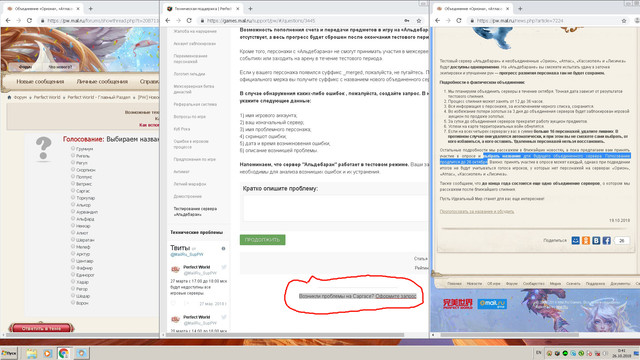This screenshot has width=640, height=360.
Task: Reload the right news browser window
Action: (x=459, y=20)
